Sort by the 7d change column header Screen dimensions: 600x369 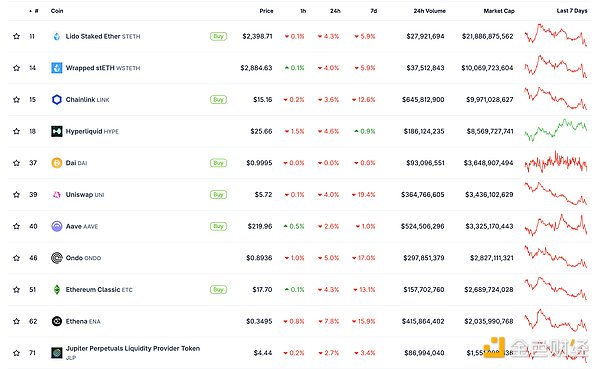[373, 11]
